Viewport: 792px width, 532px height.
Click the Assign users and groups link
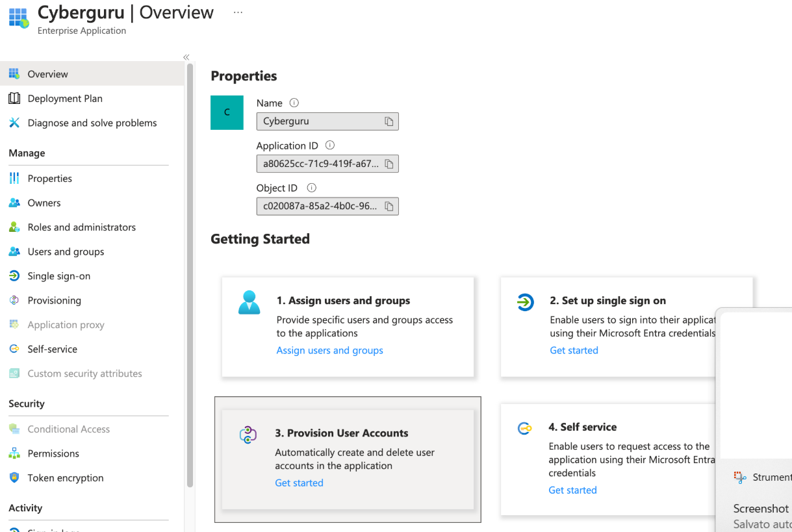pos(329,350)
